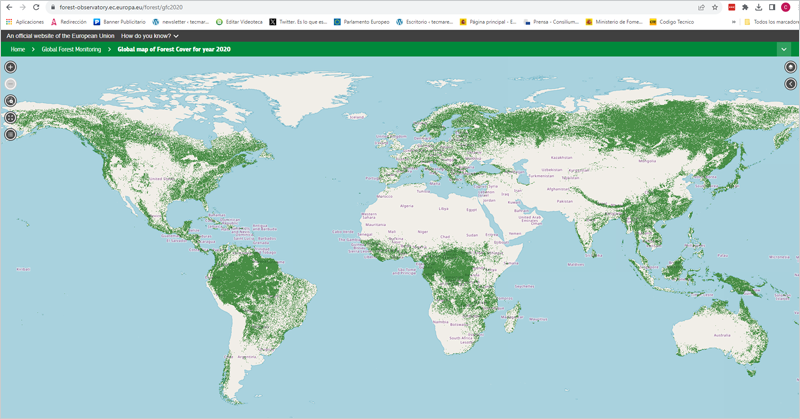Viewport: 800px width, 419px height.
Task: Click the bottom round map control on left
Action: [x=11, y=134]
